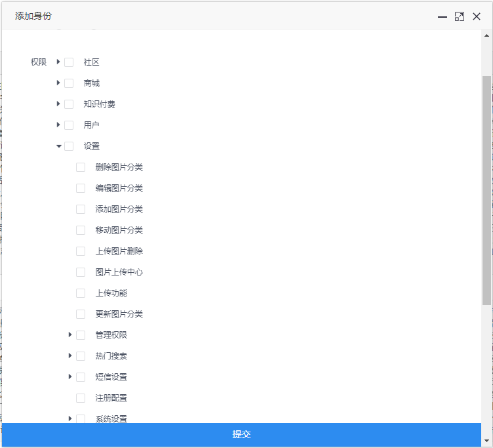
Task: Maximize the 添加身份 dialog
Action: tap(460, 16)
